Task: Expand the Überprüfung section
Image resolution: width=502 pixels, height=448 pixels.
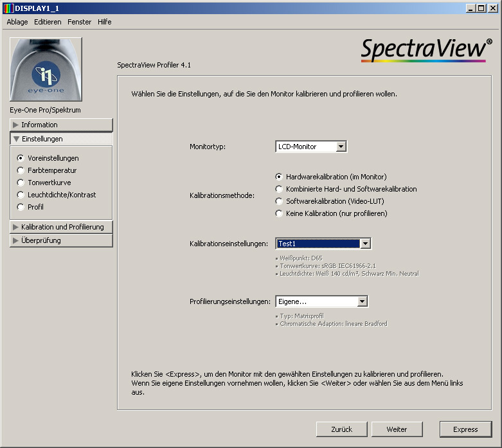Action: coord(61,240)
